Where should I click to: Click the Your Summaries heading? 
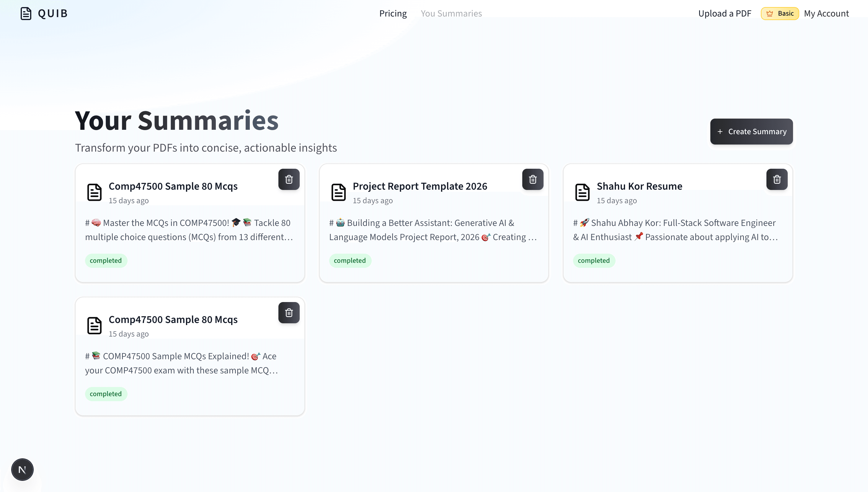click(x=177, y=121)
